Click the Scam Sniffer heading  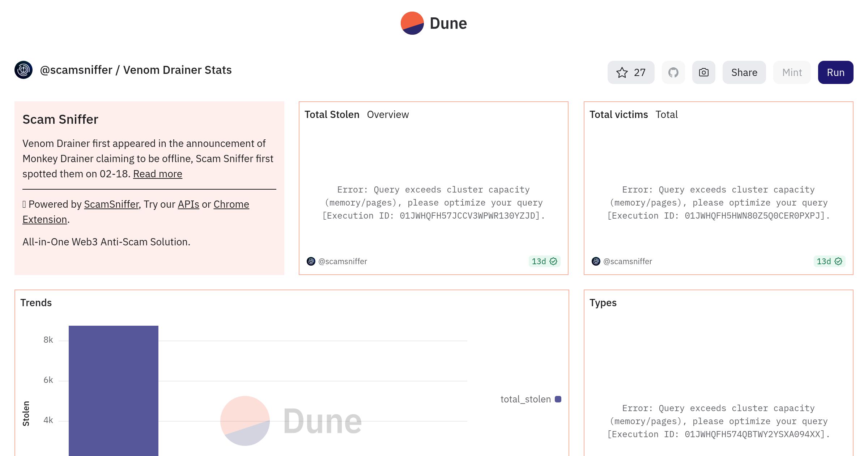coord(60,119)
